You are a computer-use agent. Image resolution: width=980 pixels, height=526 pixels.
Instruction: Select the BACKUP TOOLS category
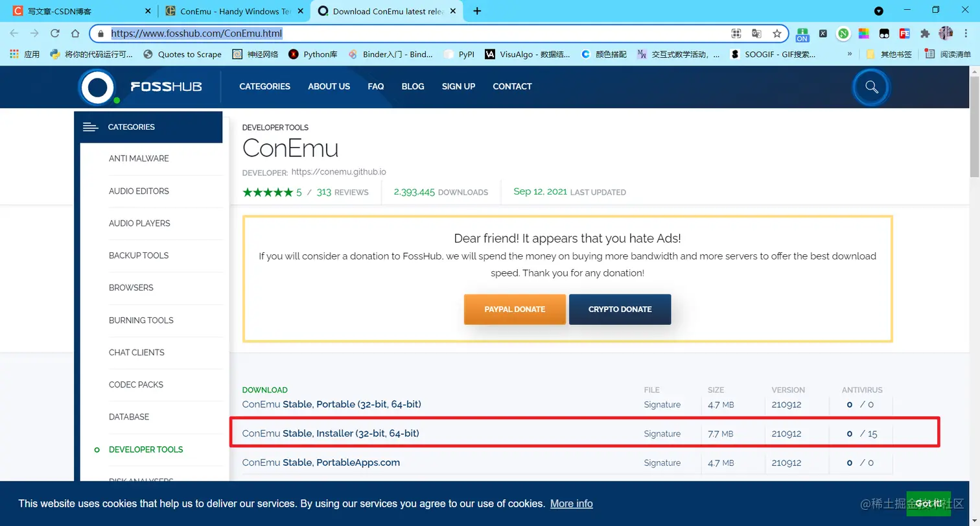(x=139, y=256)
